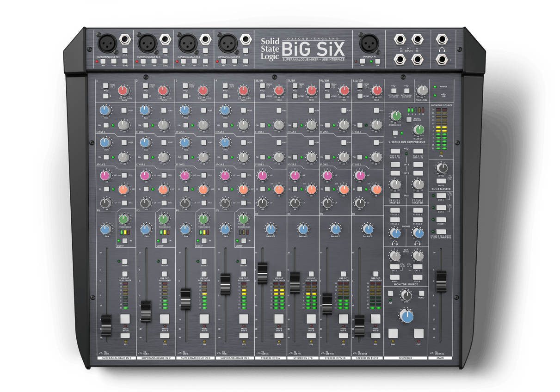Viewport: 560px width, 392px height.
Task: Turn the green compressor THRESHOLD knob, channel 1
Action: coord(124,219)
